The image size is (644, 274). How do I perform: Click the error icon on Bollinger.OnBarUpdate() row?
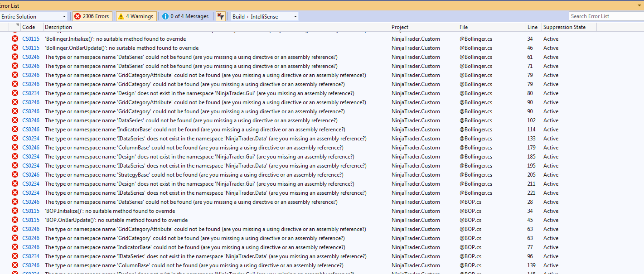pos(15,48)
